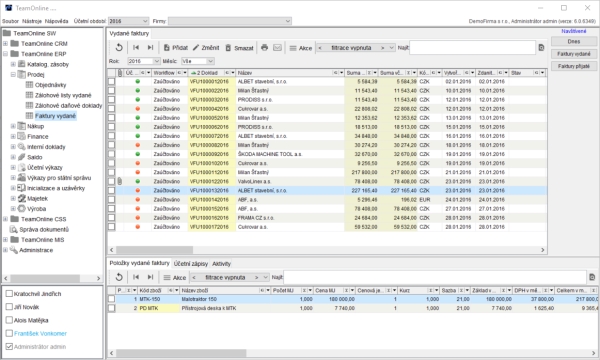The height and width of the screenshot is (360, 600).
Task: Switch to Účetní zápisy tab
Action: pos(191,264)
